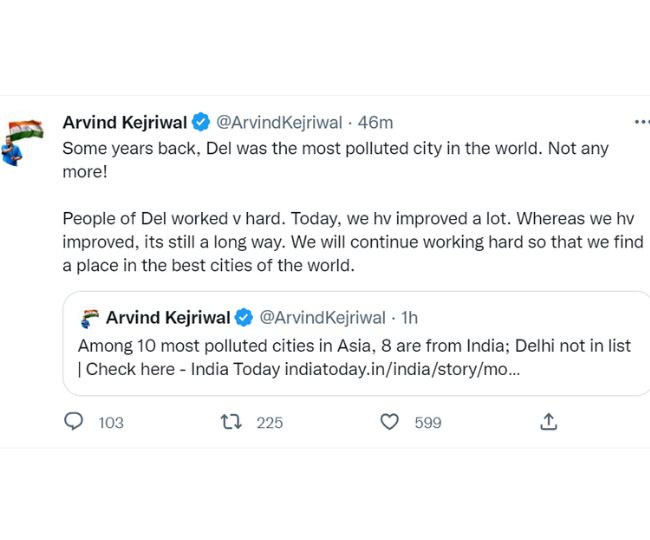Click the verified badge in quoted tweet
650x540 pixels.
[244, 318]
